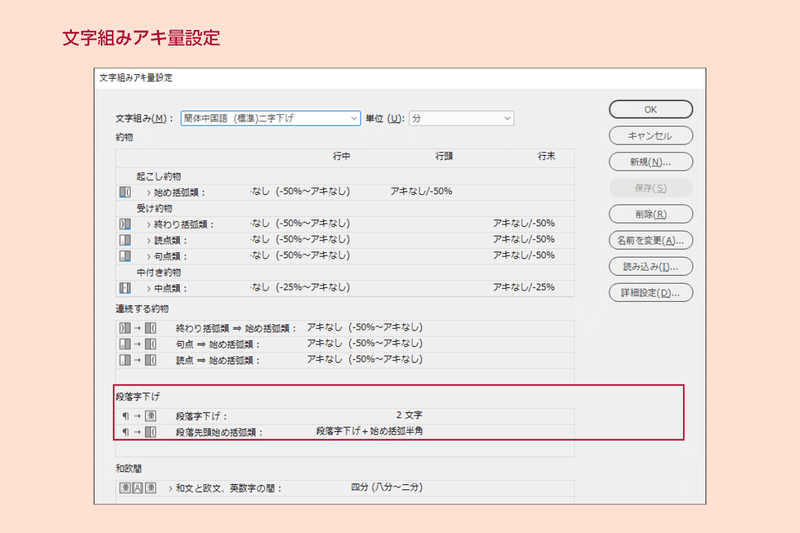
Task: Click the 終わり括弧類⇒始め括弧類 row icon
Action: pos(138,328)
